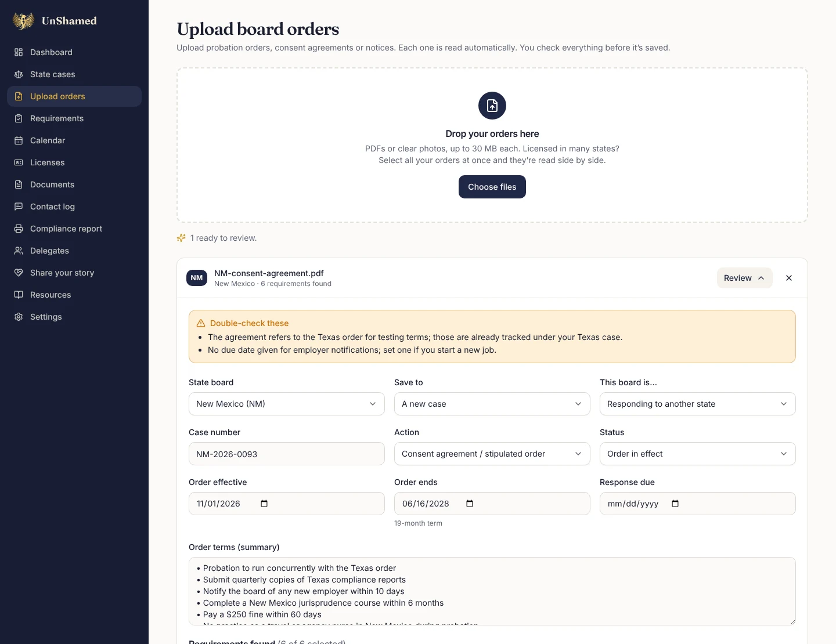Open Compliance report in the sidebar
Screen dimensions: 836x644
[74, 229]
